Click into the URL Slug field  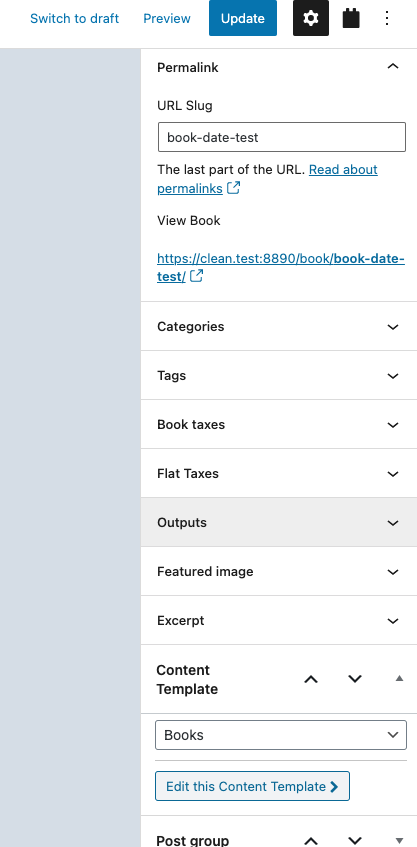click(281, 137)
